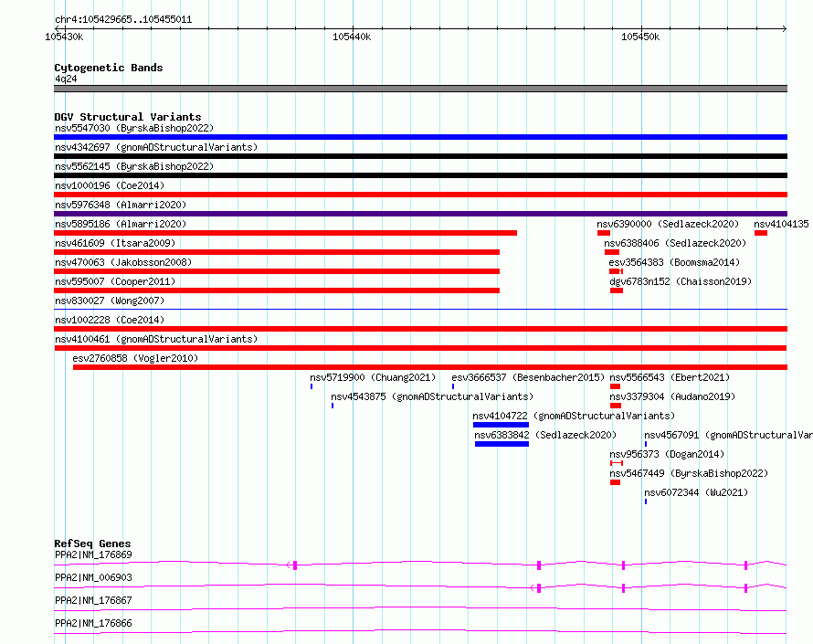Open nsv1002228 (Coe2014) label
Viewport: 813px width, 644px height.
pos(110,320)
